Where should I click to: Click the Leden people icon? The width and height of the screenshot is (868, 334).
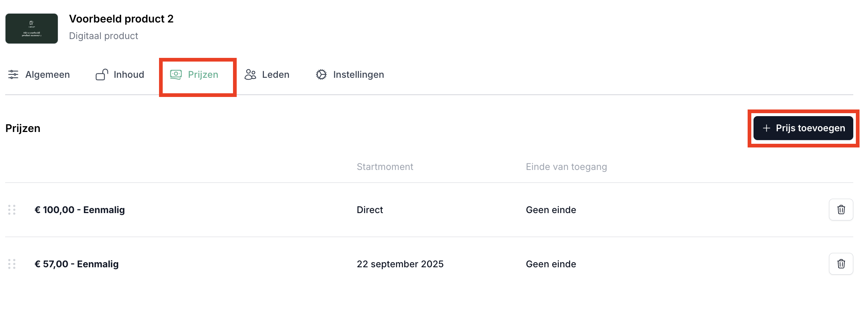(250, 74)
